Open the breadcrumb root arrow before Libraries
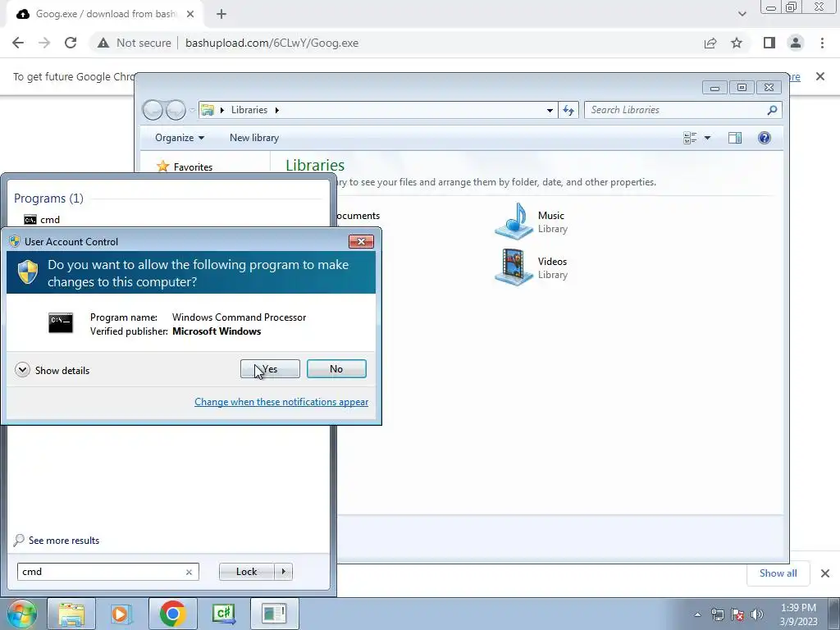The width and height of the screenshot is (840, 630). tap(221, 110)
